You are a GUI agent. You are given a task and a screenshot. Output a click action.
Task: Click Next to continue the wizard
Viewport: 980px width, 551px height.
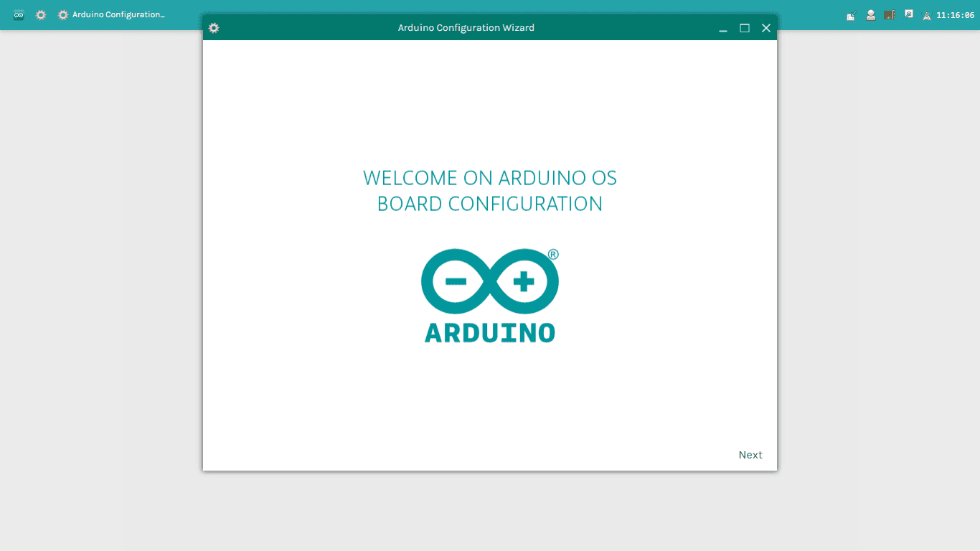coord(750,455)
